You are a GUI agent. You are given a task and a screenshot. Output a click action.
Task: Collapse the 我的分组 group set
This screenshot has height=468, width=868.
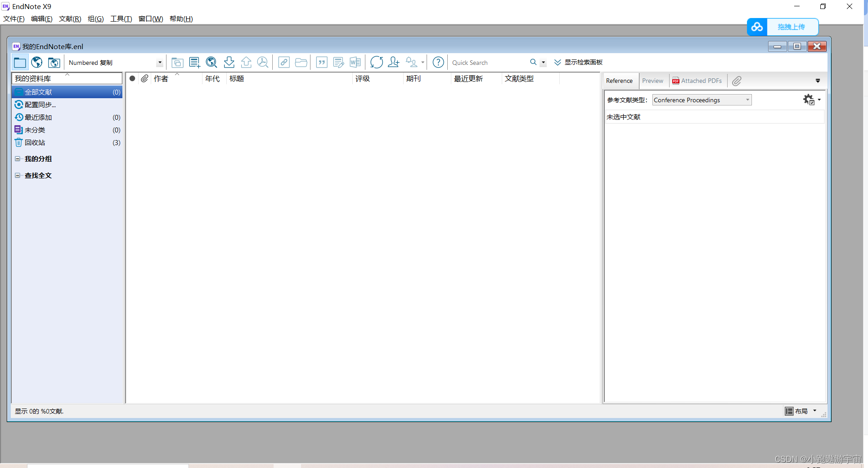coord(18,159)
